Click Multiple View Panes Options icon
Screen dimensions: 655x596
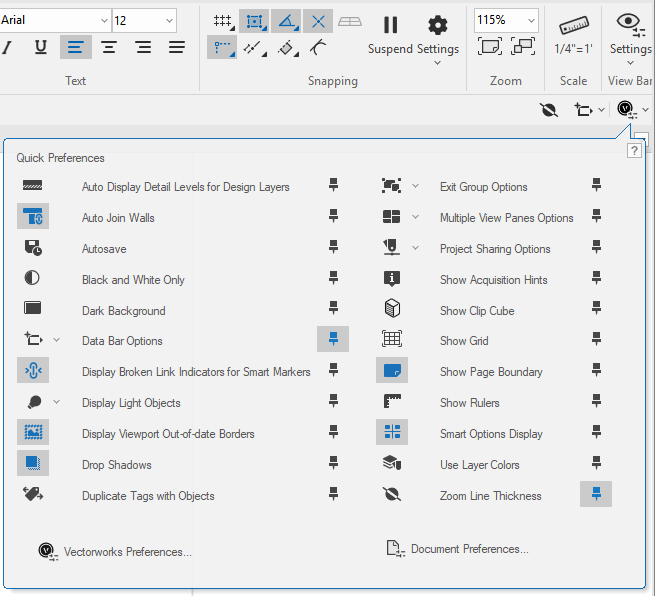click(x=391, y=216)
